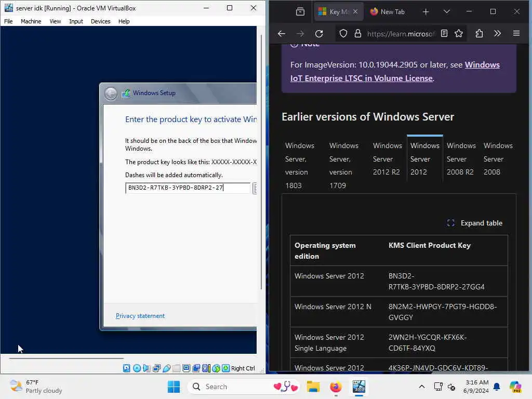This screenshot has width=532, height=399.
Task: Reload the Microsoft Learn page
Action: [319, 34]
